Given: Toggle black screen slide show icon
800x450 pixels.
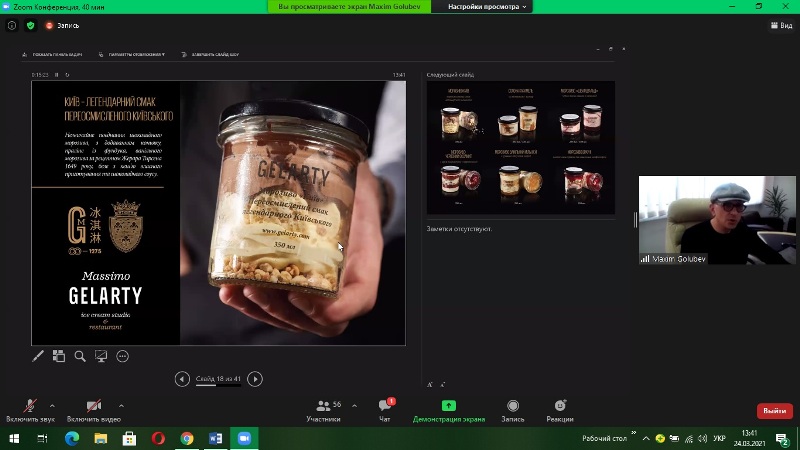Looking at the screenshot, I should tap(101, 356).
